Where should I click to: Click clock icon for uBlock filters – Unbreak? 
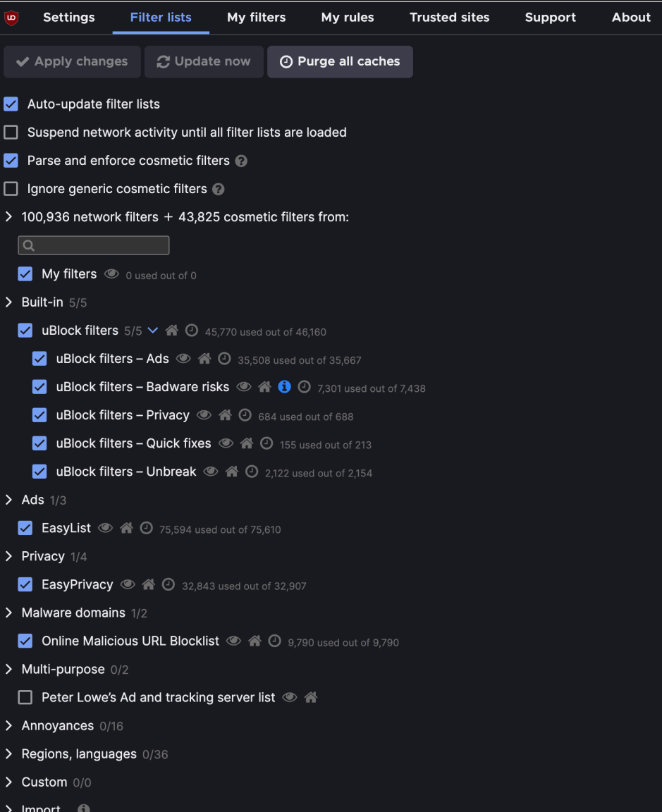tap(252, 472)
